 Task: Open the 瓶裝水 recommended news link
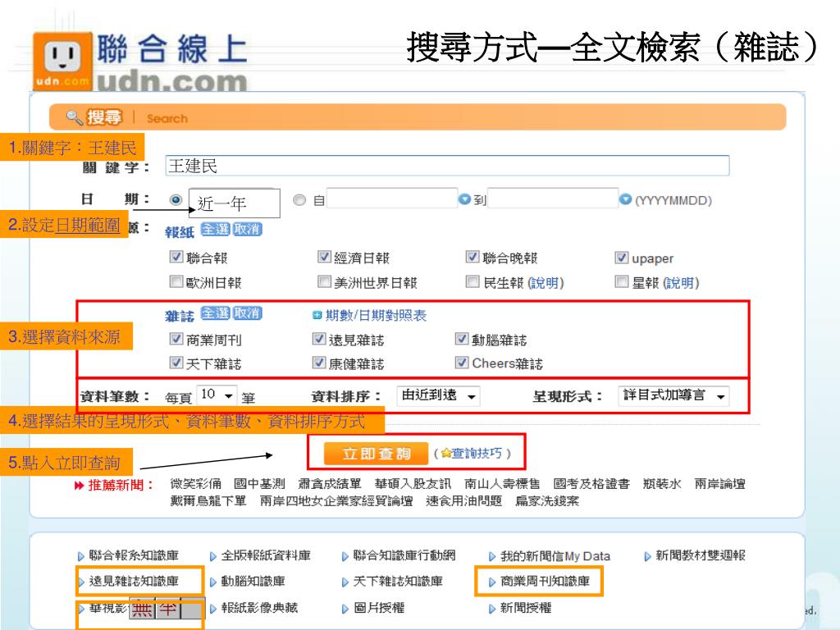pos(662,484)
